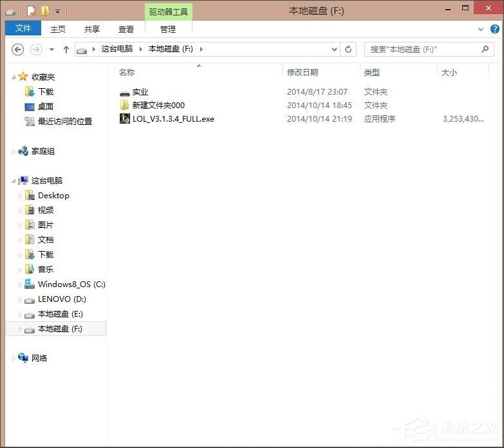Expand the Windows8_OS (C:) tree node
The height and width of the screenshot is (448, 504).
point(20,285)
